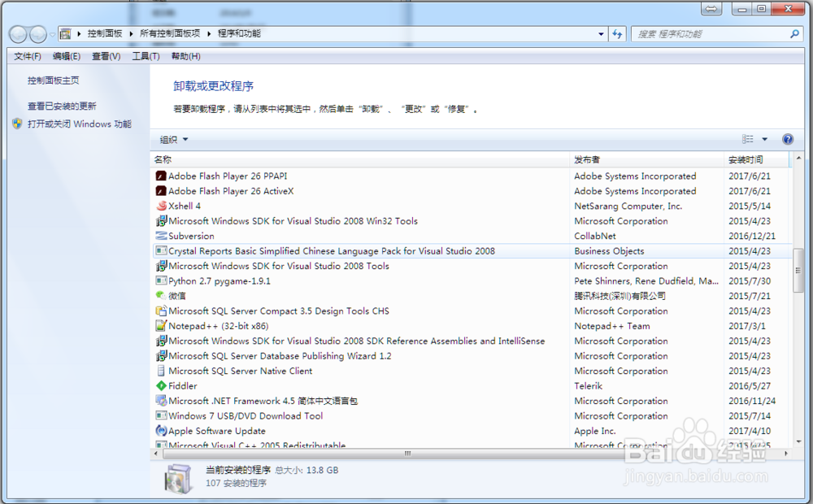The image size is (813, 504).
Task: Open the 文件(F) menu
Action: [x=28, y=56]
